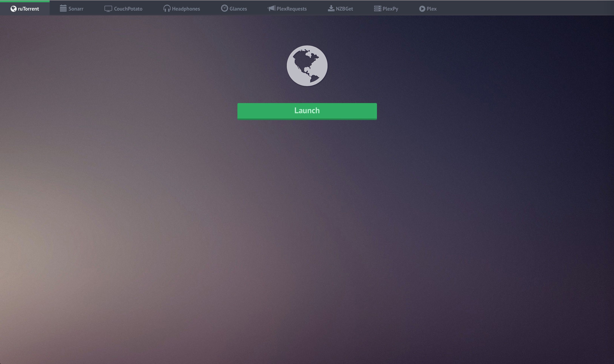Viewport: 614px width, 364px height.
Task: Open the CouchPotato tab label
Action: [x=128, y=9]
